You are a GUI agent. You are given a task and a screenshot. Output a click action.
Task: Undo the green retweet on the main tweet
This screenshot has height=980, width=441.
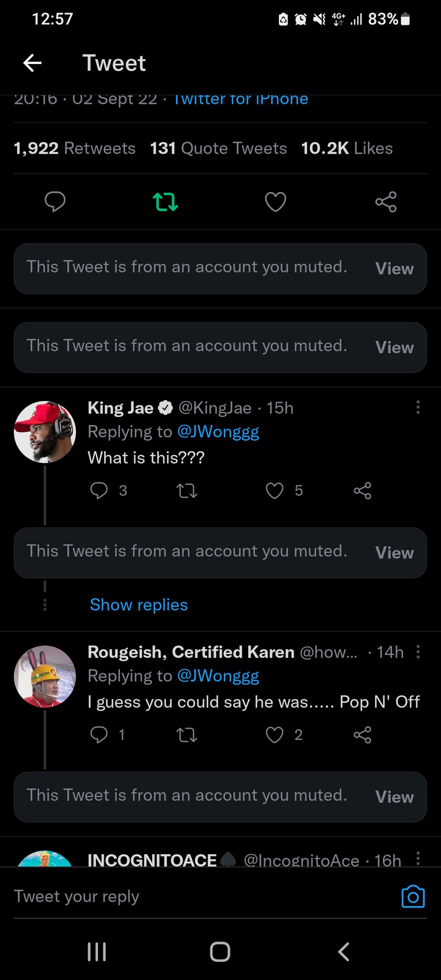pos(165,201)
